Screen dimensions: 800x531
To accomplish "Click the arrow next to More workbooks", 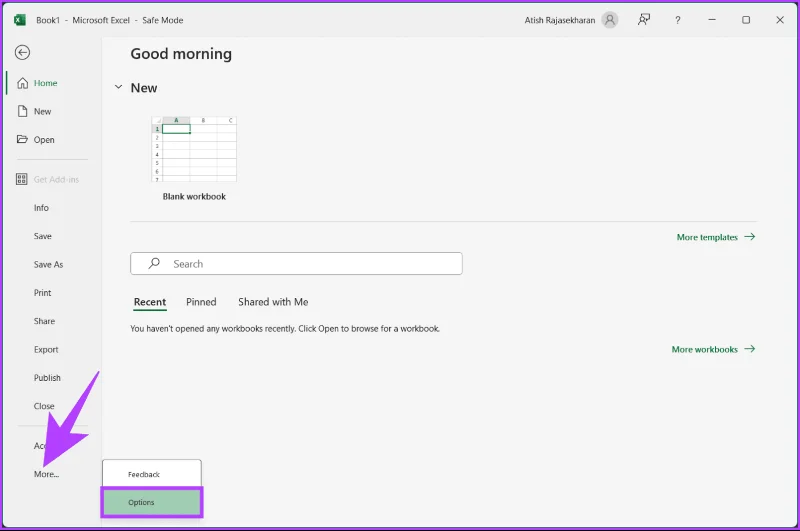I will coord(749,349).
